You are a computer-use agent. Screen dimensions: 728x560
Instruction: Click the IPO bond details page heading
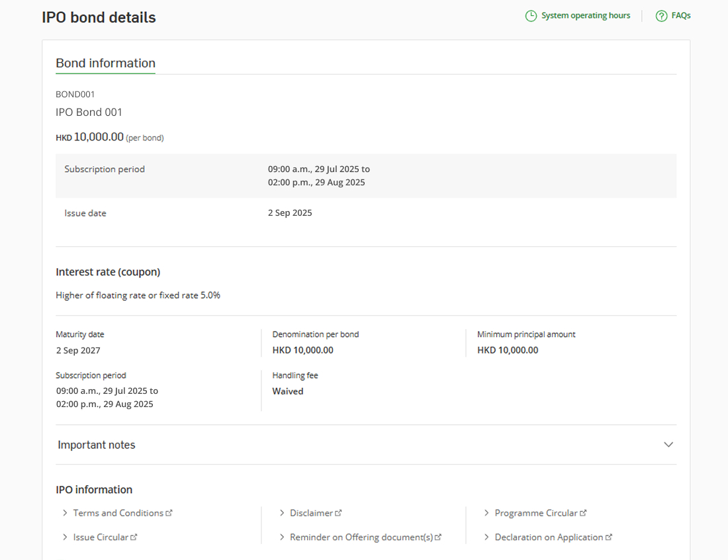point(99,18)
